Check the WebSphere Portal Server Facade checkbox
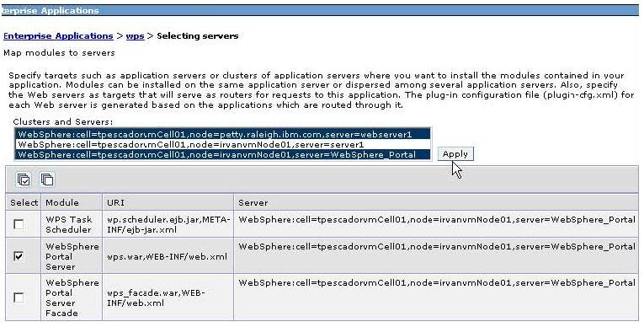 19,298
